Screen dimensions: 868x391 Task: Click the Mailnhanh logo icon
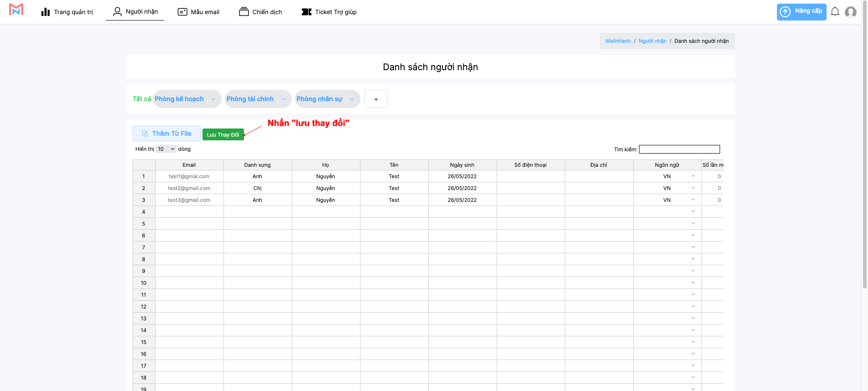pyautogui.click(x=16, y=10)
